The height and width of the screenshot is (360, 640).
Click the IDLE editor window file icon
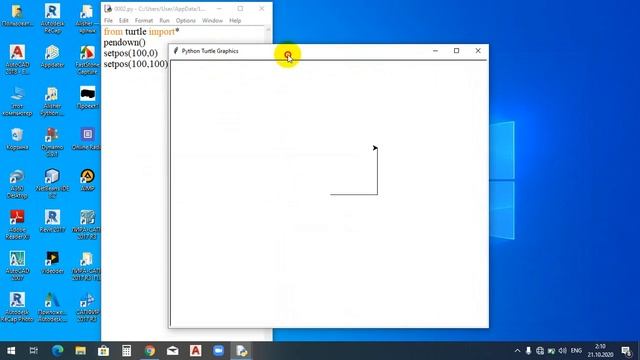[108, 9]
